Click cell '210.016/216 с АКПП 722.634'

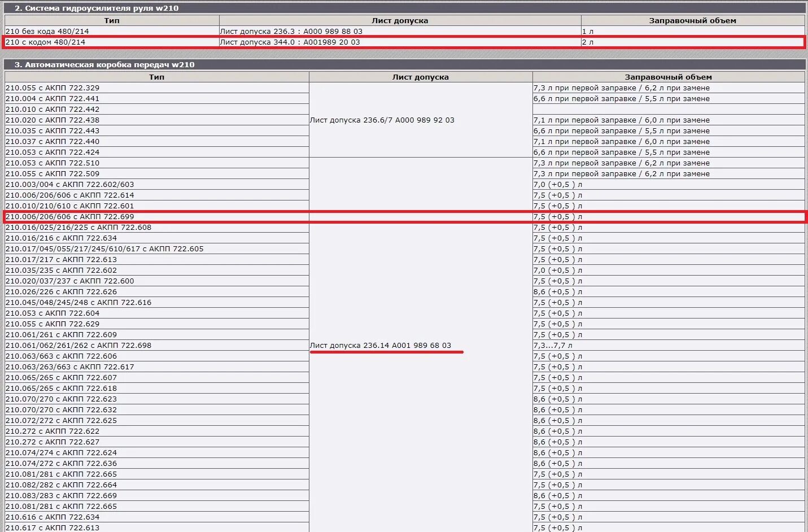157,238
